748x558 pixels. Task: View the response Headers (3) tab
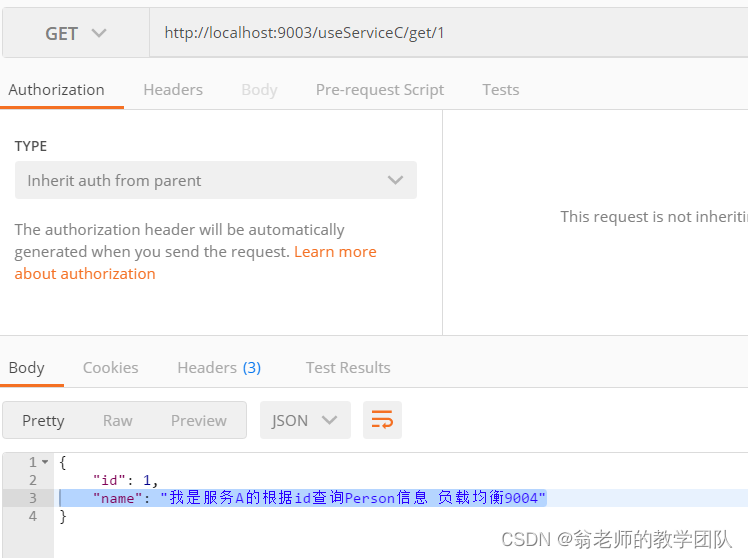[x=219, y=368]
